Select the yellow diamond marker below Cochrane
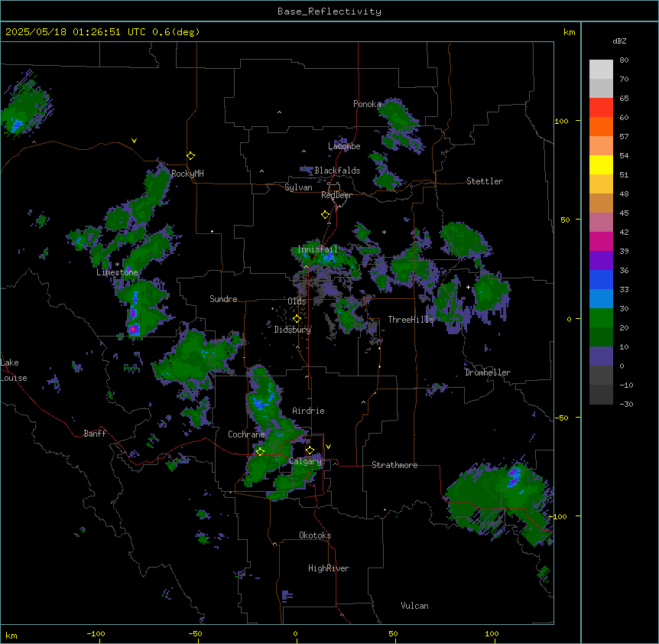The width and height of the screenshot is (659, 644). tap(260, 451)
